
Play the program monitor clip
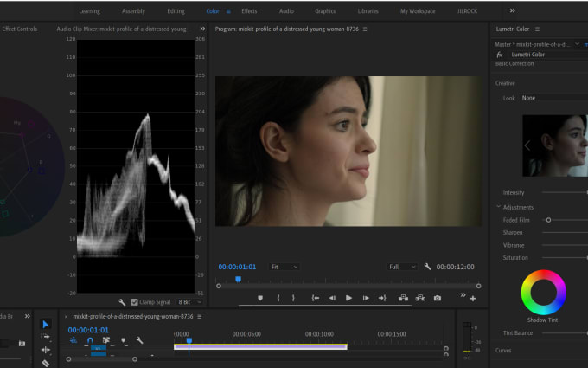pos(348,298)
